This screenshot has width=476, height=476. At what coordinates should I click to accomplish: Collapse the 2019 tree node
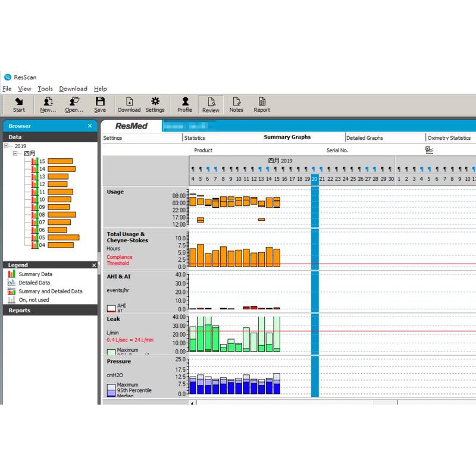coord(6,146)
